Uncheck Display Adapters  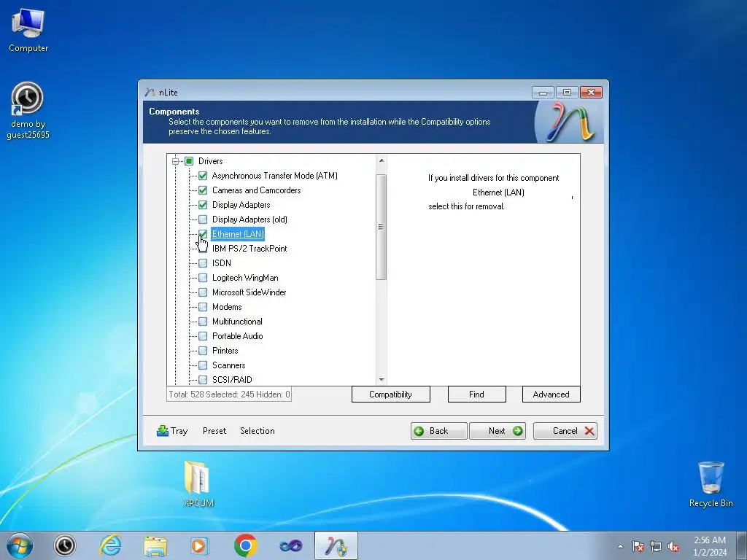point(203,205)
